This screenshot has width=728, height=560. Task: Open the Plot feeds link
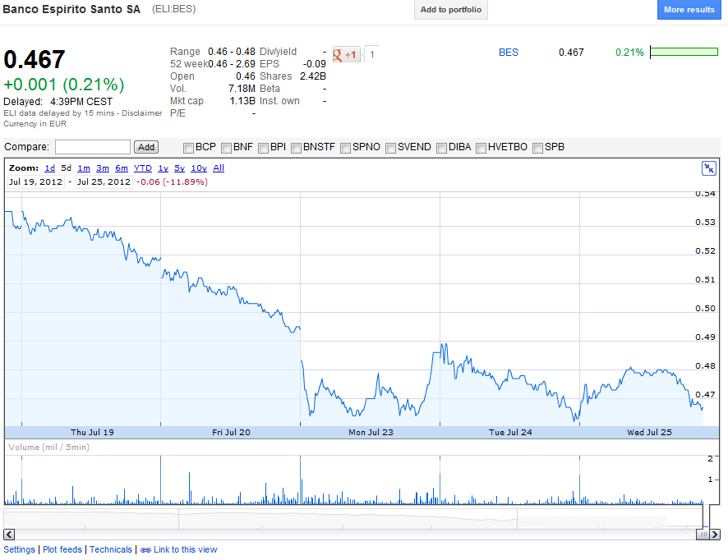[x=62, y=550]
